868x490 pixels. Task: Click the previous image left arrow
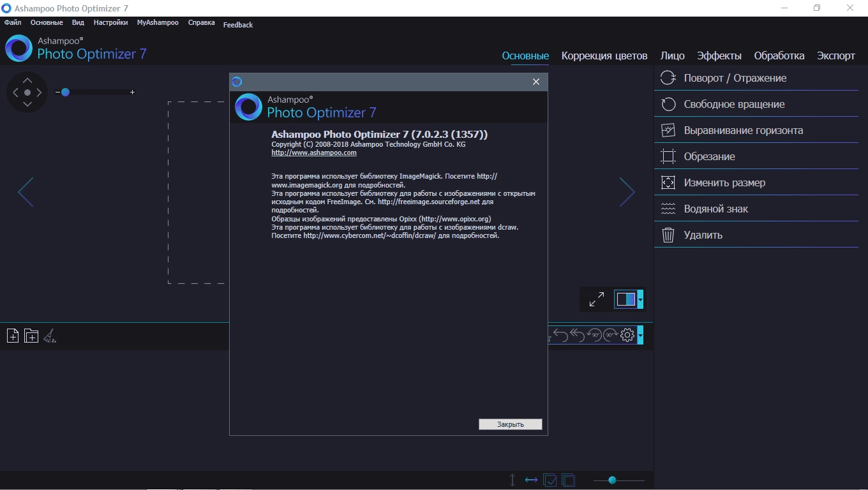coord(26,191)
